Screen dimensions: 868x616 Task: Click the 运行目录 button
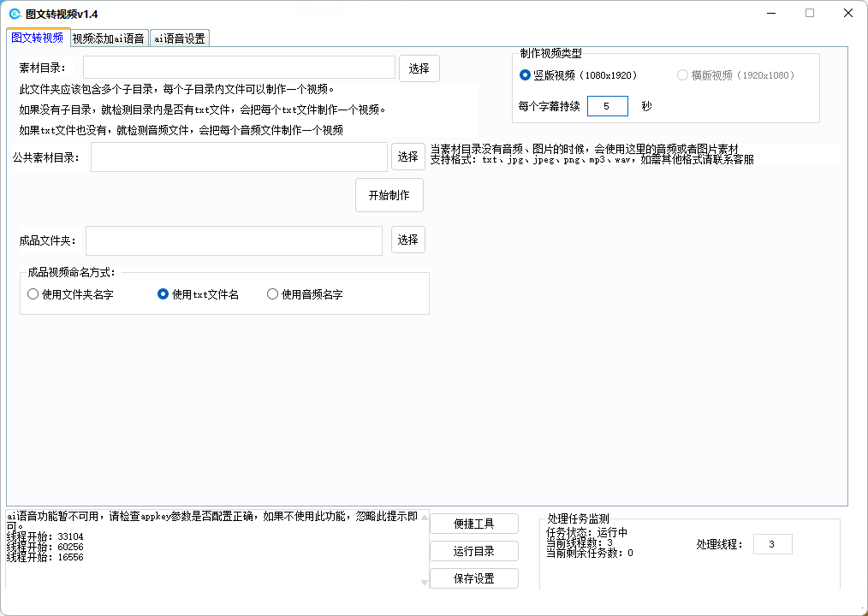click(474, 551)
